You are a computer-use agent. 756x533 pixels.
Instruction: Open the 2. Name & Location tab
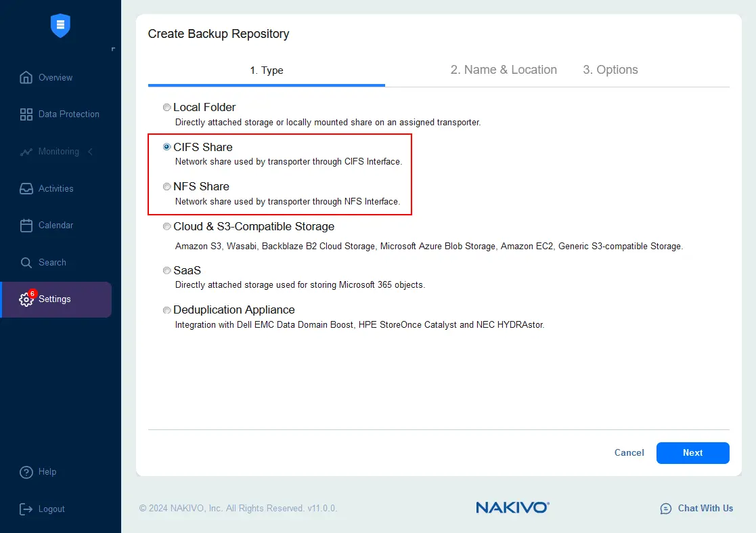pos(504,70)
